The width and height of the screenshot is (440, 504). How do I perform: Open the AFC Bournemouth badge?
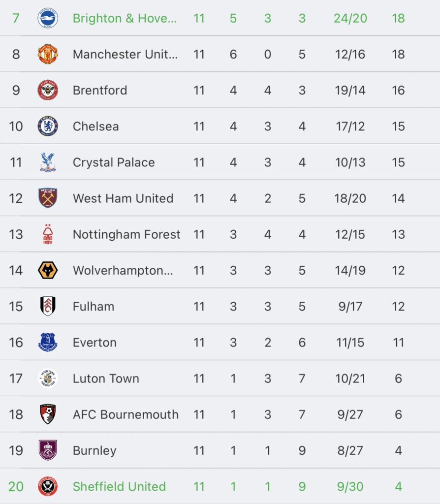(48, 414)
